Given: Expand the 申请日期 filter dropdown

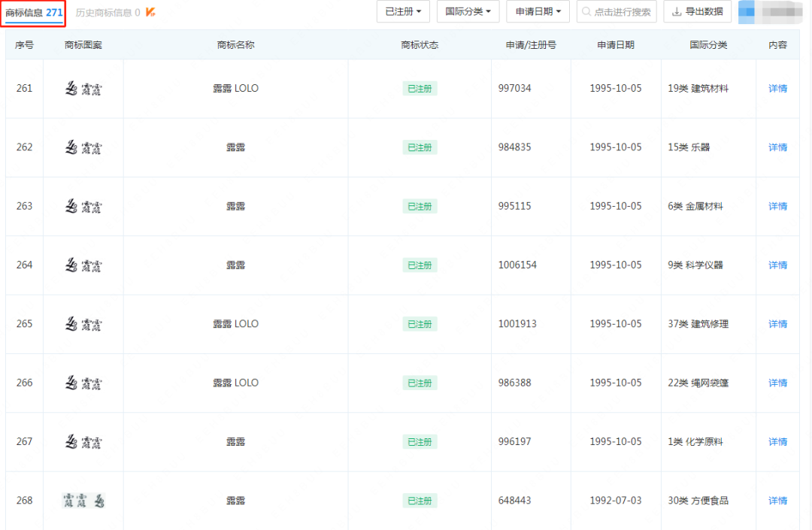Looking at the screenshot, I should coord(538,11).
